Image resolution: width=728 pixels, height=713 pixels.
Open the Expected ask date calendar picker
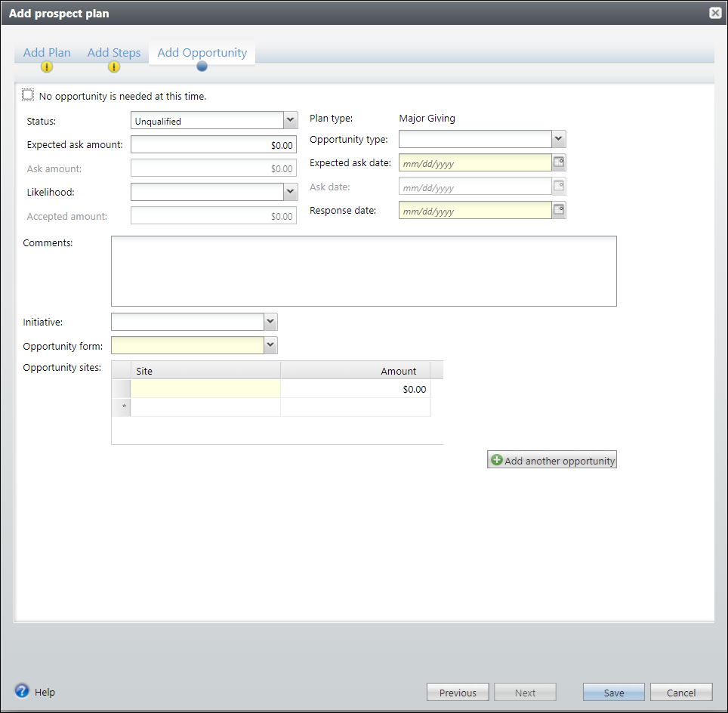click(x=559, y=162)
